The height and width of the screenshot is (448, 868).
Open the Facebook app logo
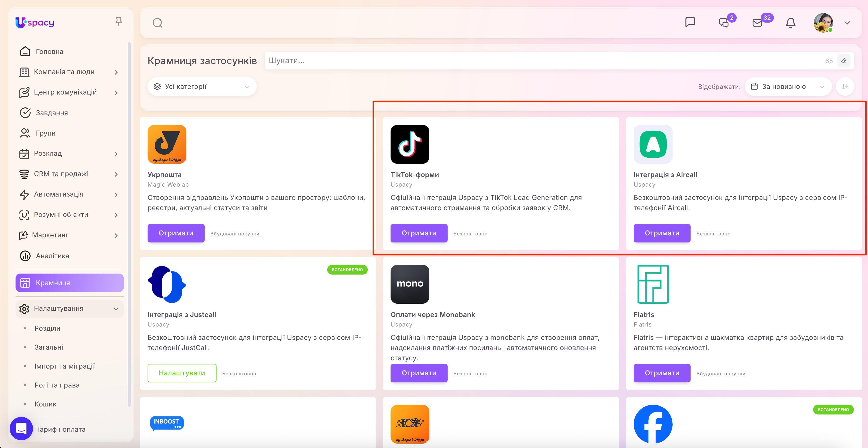(x=653, y=424)
